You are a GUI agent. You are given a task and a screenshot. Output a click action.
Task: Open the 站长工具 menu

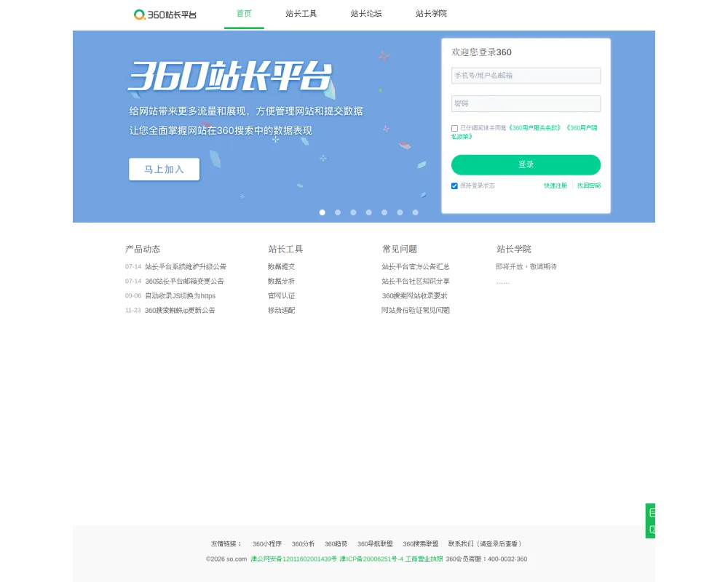pos(301,14)
